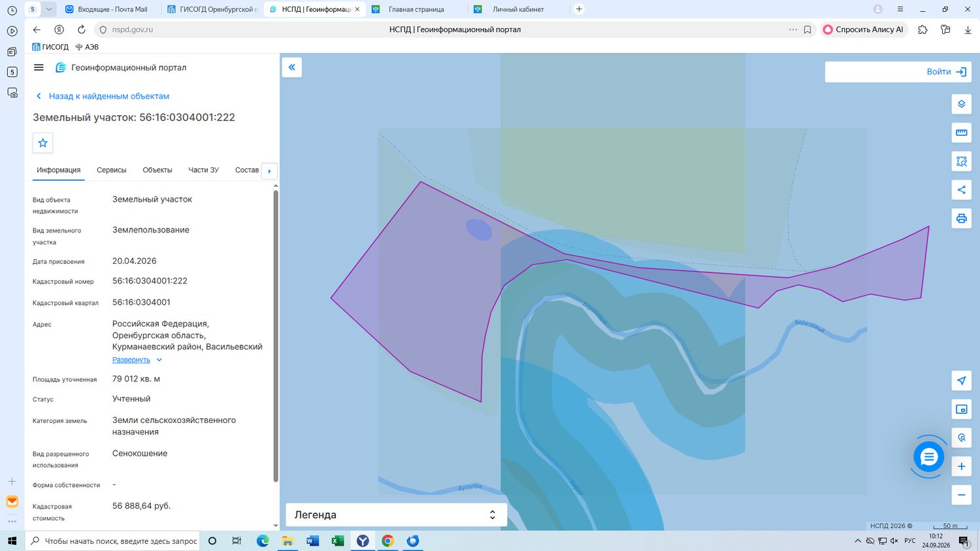
Task: Zoom out on the map
Action: 961,495
